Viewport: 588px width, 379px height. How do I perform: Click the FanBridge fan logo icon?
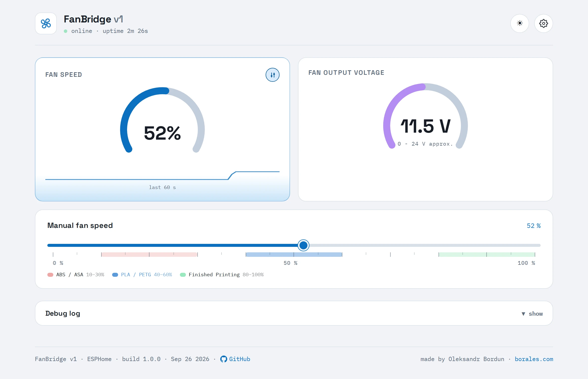click(x=46, y=23)
